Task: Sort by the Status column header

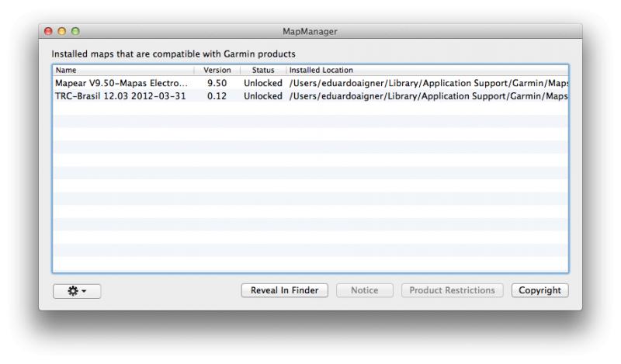Action: [263, 70]
